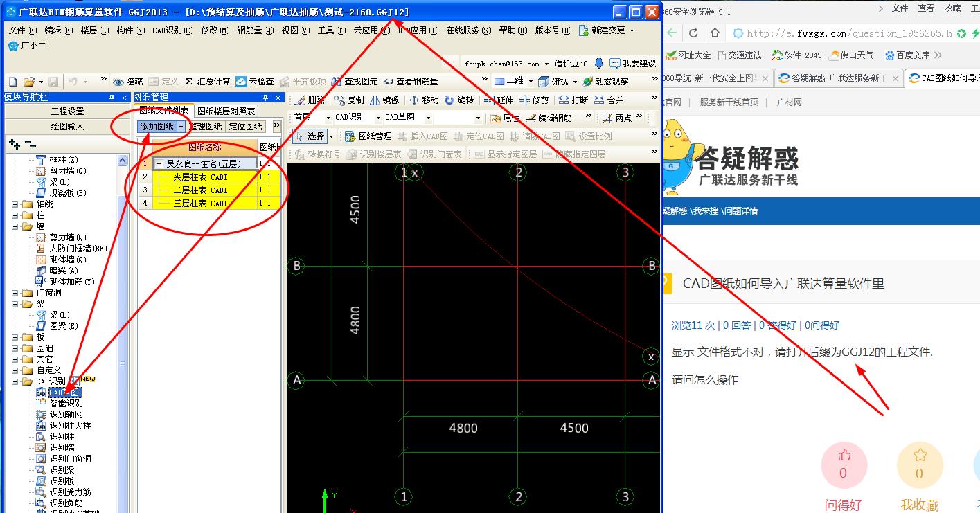
Task: Select the 合并 merge tool
Action: pos(609,100)
